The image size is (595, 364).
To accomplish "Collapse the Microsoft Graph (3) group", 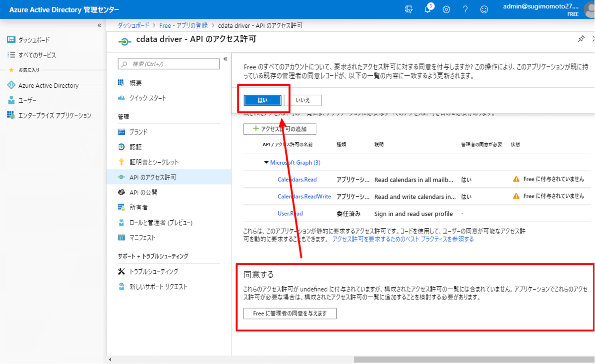I will tap(266, 163).
